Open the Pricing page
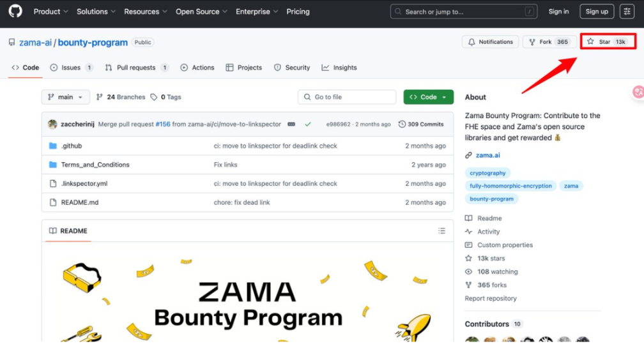The image size is (644, 346). 298,11
